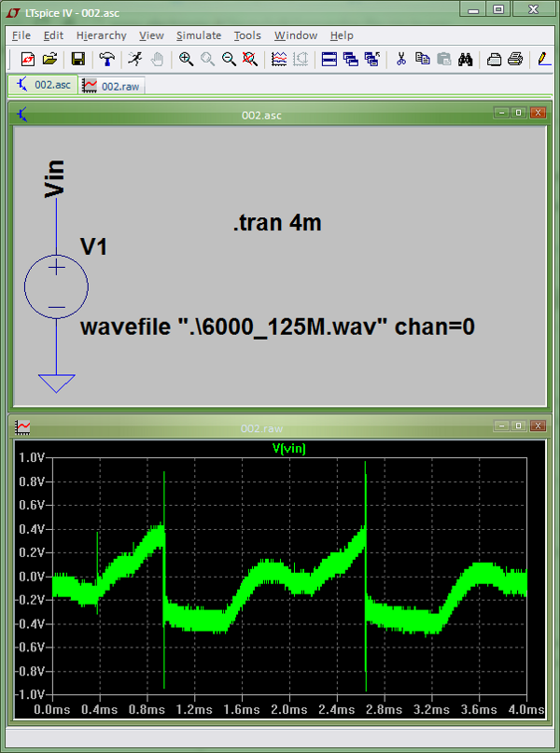Click the New Schematic toolbar icon
560x753 pixels.
(x=27, y=59)
